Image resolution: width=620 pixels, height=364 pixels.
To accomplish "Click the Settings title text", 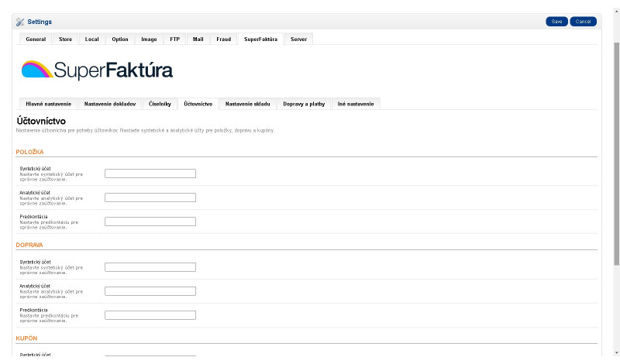I will click(40, 22).
